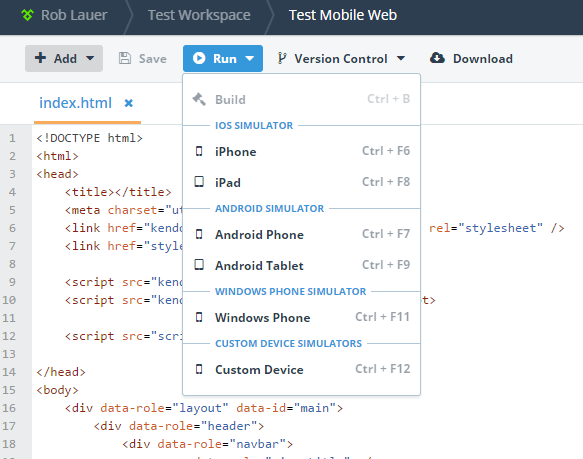Choose Build from the Run menu
The image size is (583, 459).
click(x=302, y=99)
